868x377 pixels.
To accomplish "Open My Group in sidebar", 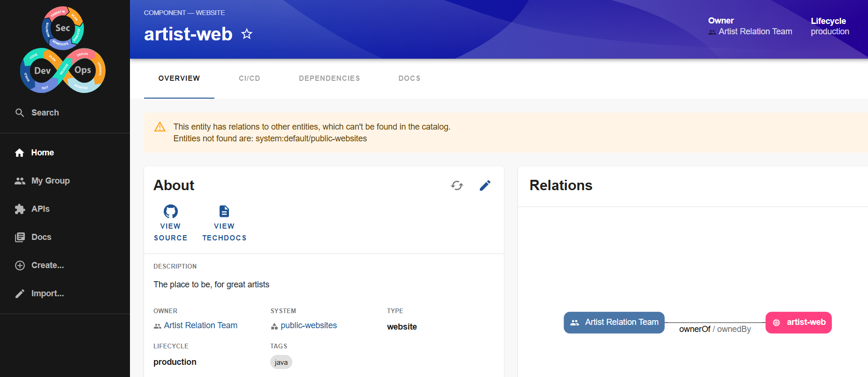I will pyautogui.click(x=50, y=181).
